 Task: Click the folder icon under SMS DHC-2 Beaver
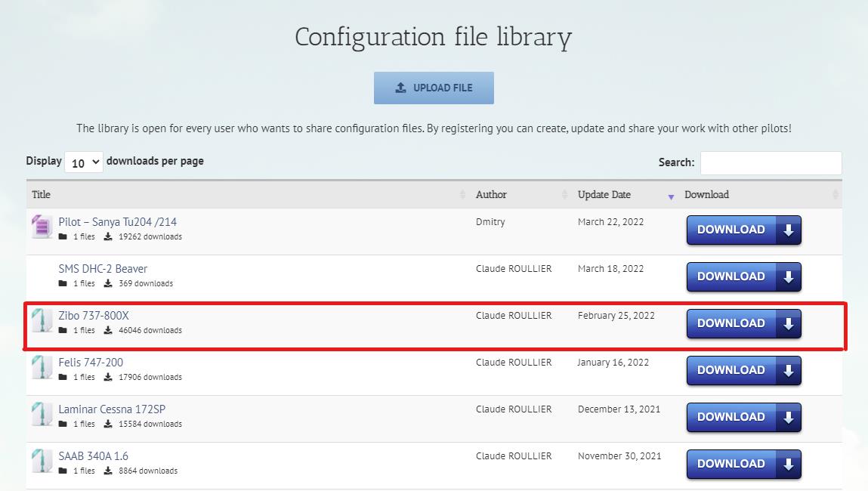point(63,283)
